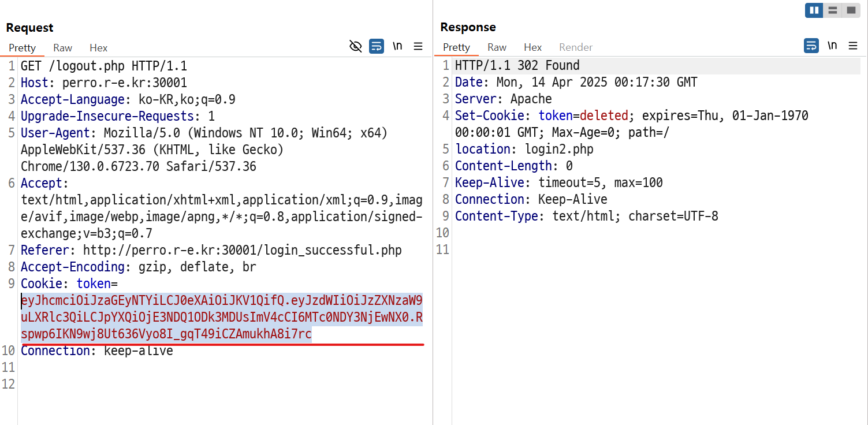Click empty line 12 in request editor
This screenshot has height=425, width=868.
222,385
